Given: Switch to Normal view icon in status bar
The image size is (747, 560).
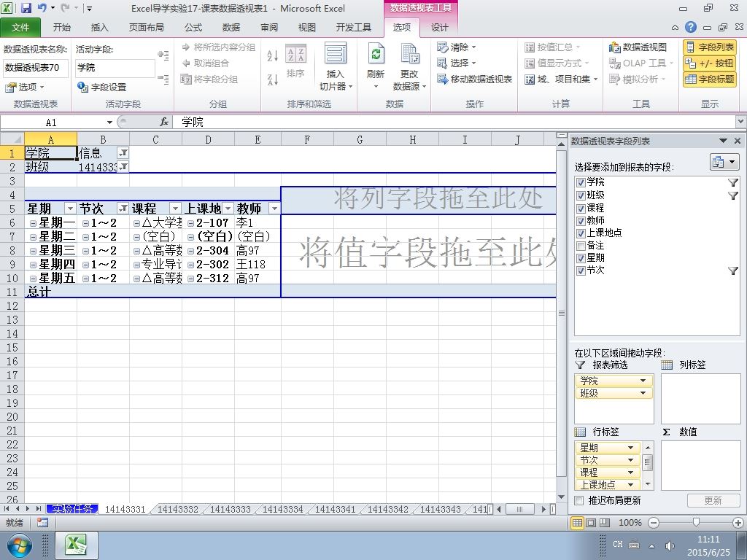Looking at the screenshot, I should coord(577,522).
